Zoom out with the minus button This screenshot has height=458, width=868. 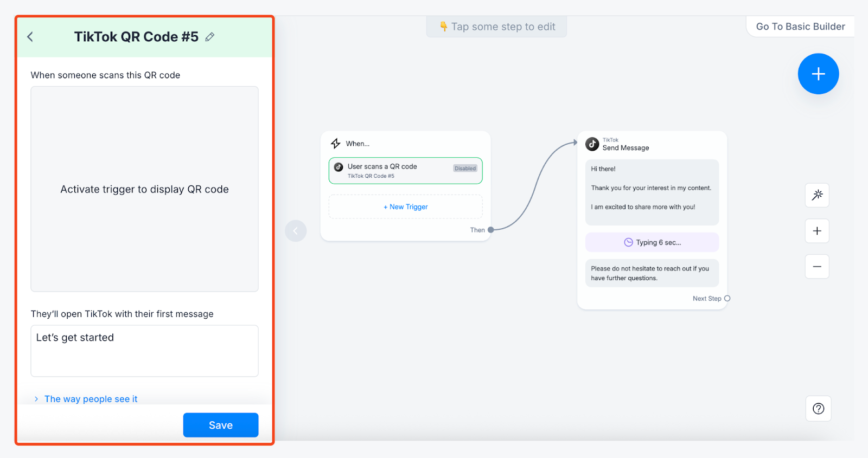point(817,267)
